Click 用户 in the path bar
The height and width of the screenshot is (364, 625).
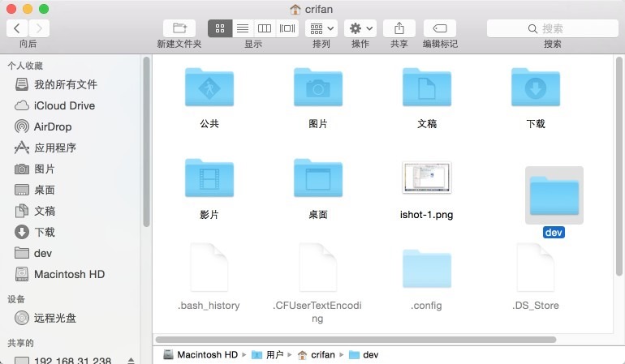click(x=268, y=354)
